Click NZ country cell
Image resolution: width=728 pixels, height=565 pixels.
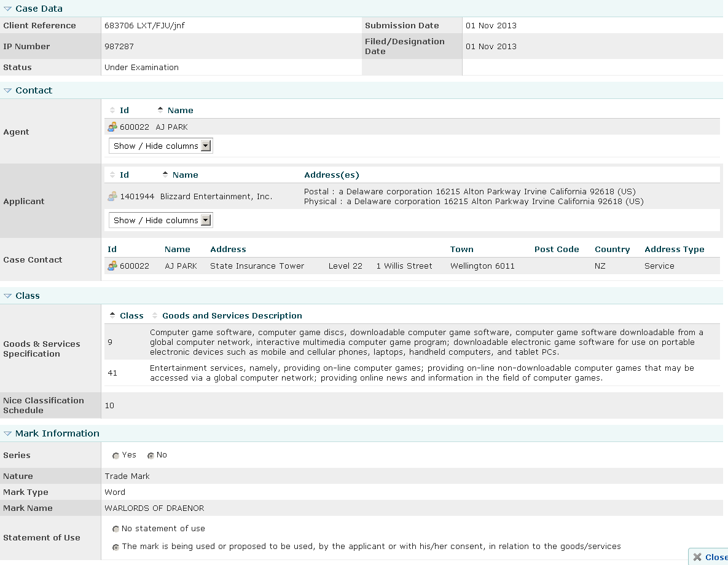pyautogui.click(x=600, y=266)
